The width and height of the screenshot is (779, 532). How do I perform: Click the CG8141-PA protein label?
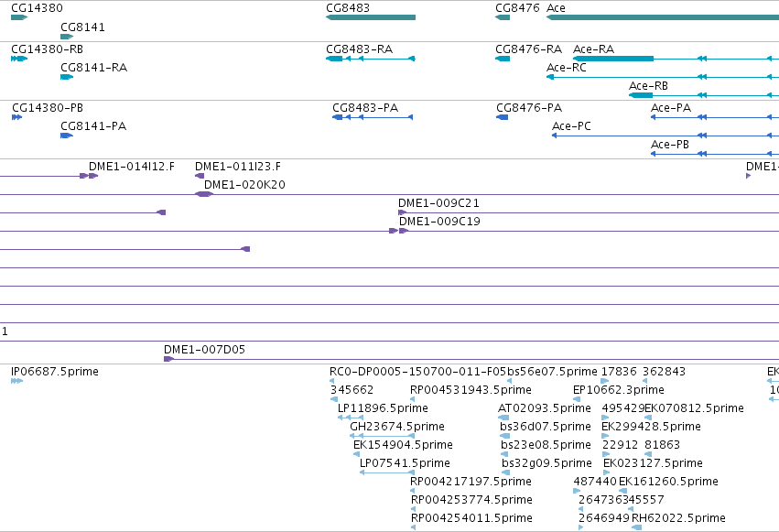click(93, 126)
